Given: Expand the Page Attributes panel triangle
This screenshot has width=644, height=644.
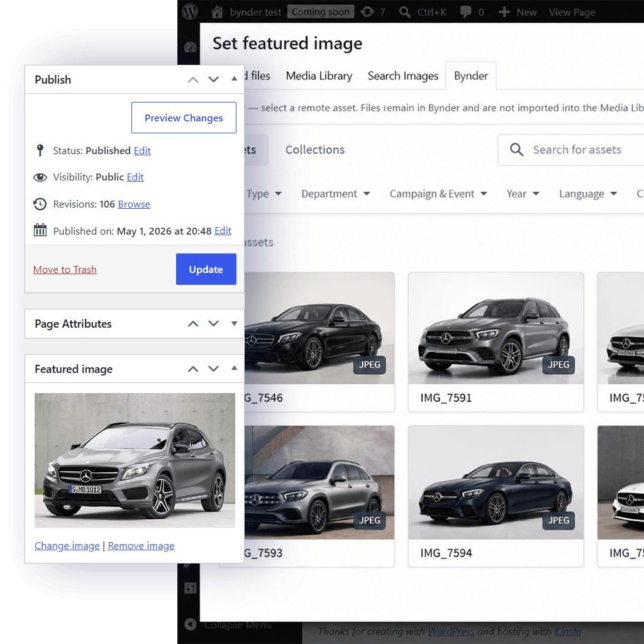Looking at the screenshot, I should [x=234, y=324].
